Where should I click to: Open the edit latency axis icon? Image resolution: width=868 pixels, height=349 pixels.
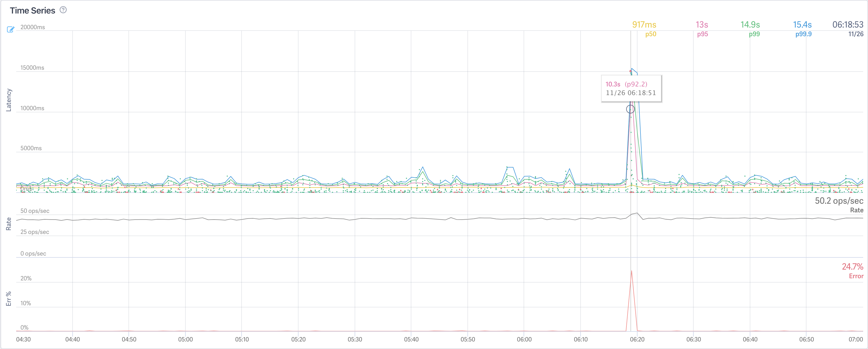pyautogui.click(x=11, y=29)
